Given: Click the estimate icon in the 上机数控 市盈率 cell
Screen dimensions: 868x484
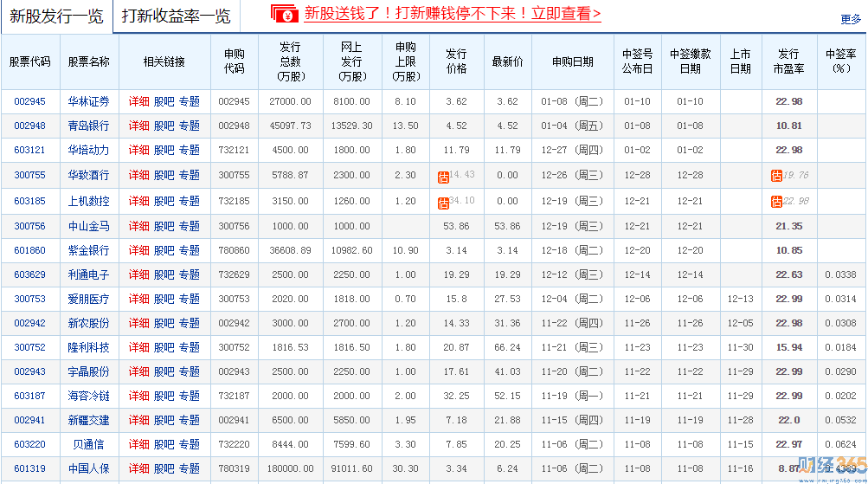Looking at the screenshot, I should [x=776, y=202].
